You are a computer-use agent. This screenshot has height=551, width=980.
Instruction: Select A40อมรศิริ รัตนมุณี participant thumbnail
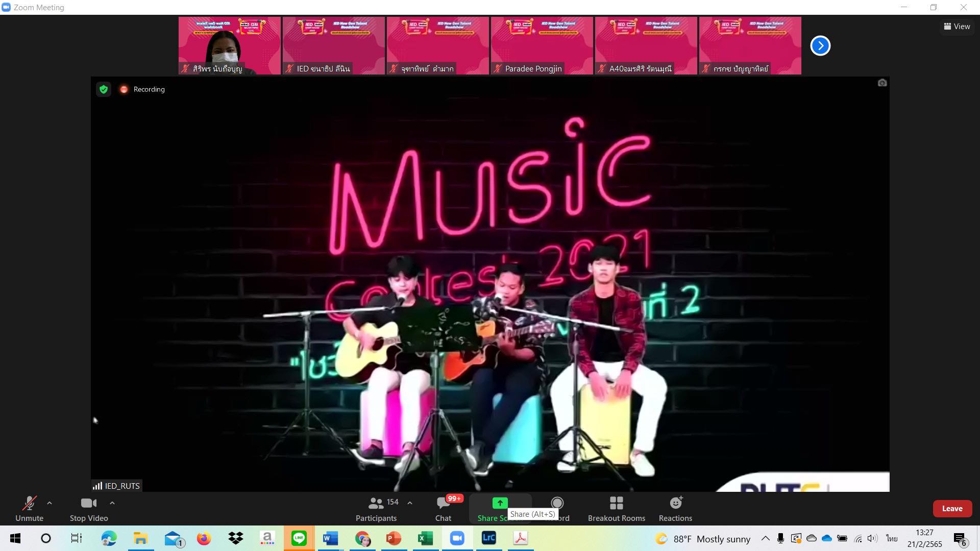pyautogui.click(x=646, y=46)
